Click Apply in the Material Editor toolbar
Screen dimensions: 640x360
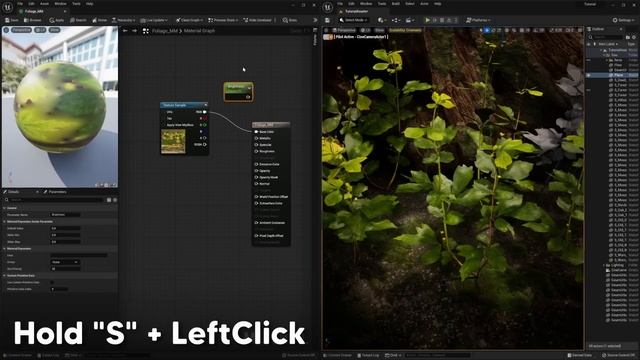57,20
